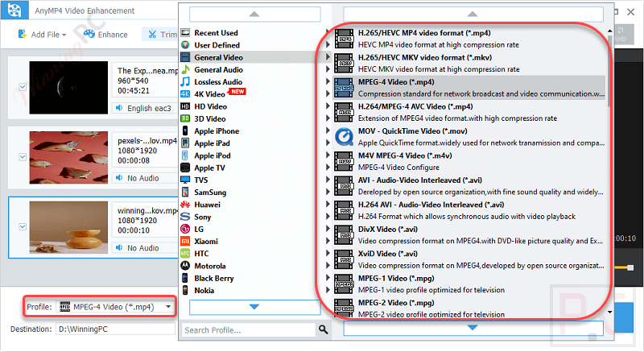
Task: Click the Destination path field
Action: pyautogui.click(x=115, y=329)
